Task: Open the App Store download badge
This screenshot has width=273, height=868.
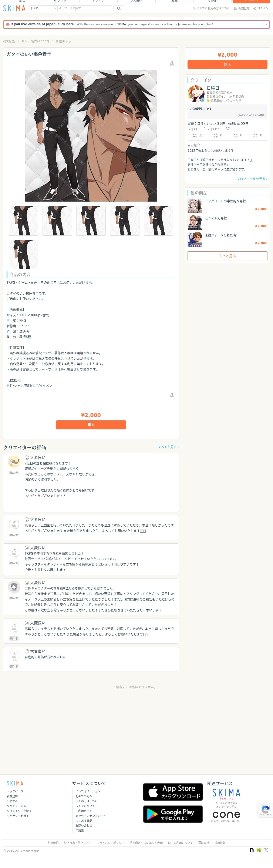Action: (173, 792)
